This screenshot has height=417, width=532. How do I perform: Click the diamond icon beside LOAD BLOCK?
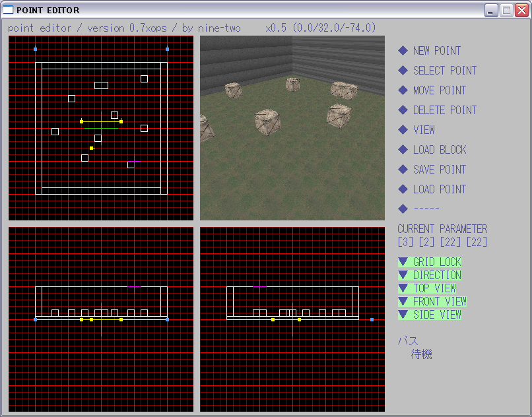pos(403,150)
